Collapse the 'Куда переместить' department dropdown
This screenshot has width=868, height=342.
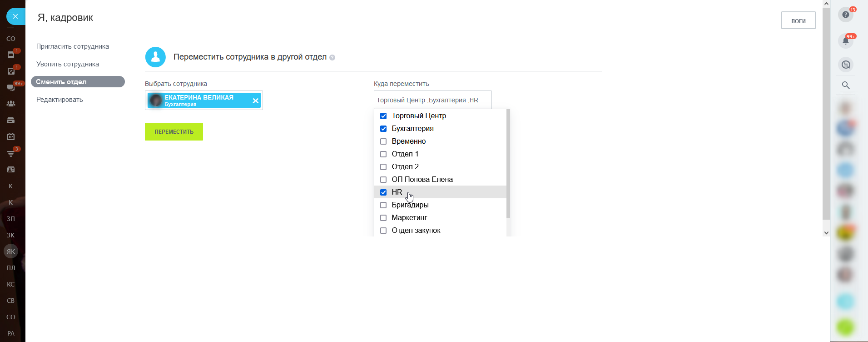432,100
